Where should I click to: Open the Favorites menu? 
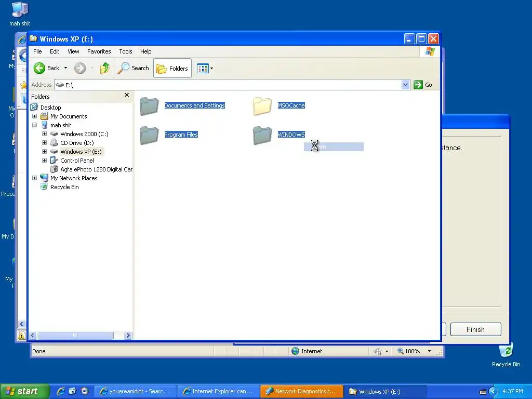[99, 51]
